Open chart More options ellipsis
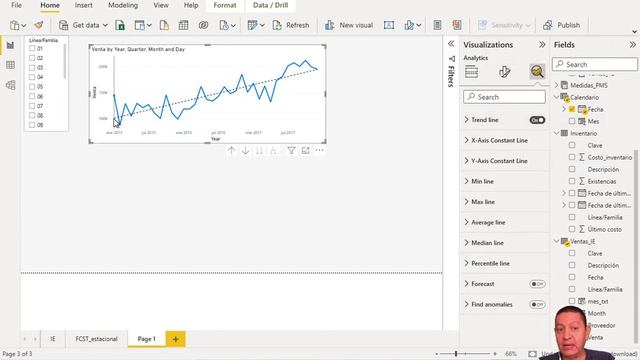This screenshot has width=640, height=360. 320,151
